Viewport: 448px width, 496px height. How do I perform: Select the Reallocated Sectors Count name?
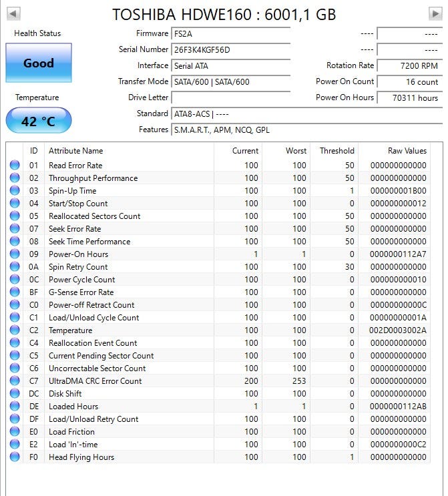(x=94, y=216)
